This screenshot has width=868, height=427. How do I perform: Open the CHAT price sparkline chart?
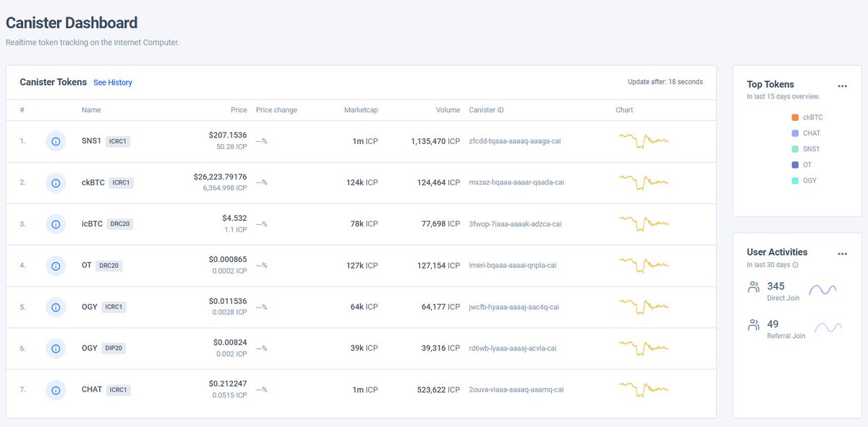(644, 389)
